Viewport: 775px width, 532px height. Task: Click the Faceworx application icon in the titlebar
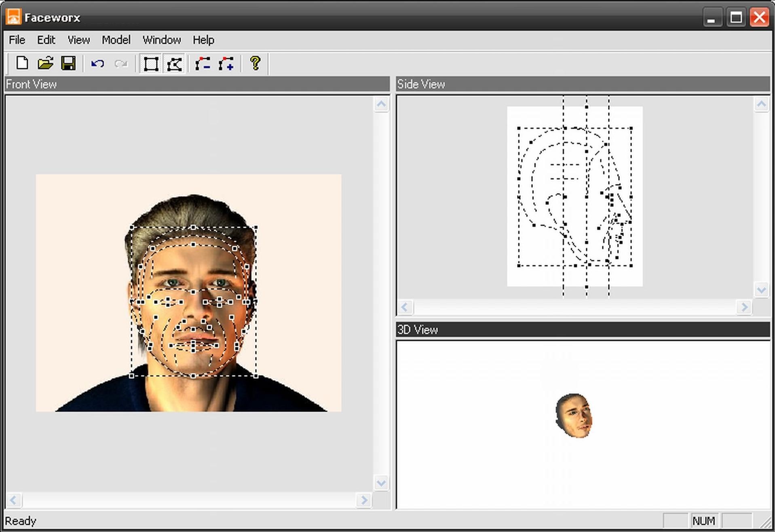point(13,17)
